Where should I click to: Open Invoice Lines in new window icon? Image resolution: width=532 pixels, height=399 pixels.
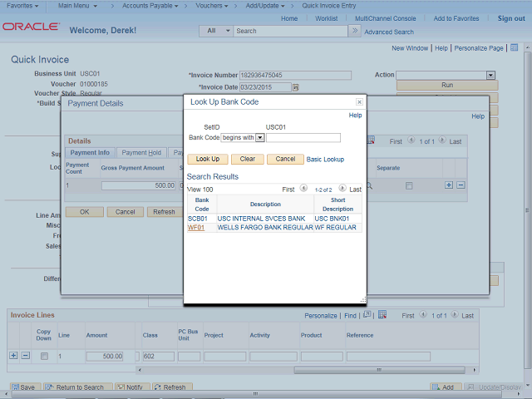tap(367, 315)
